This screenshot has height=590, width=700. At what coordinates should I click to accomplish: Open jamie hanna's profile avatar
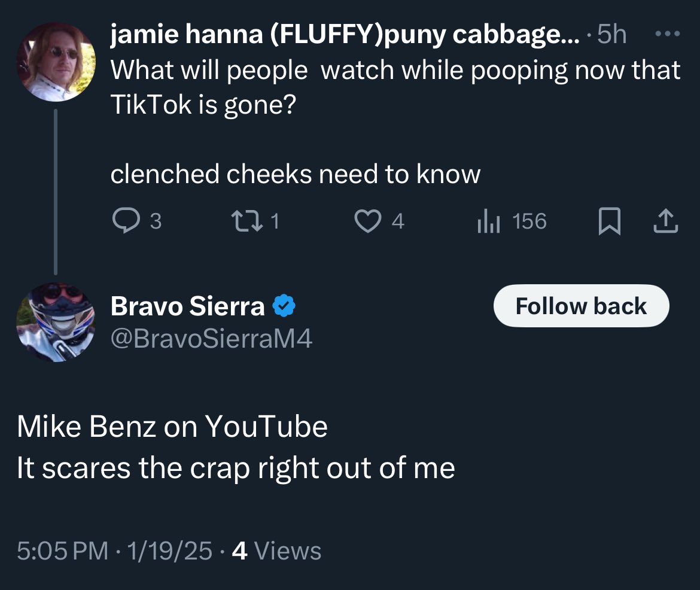coord(55,62)
